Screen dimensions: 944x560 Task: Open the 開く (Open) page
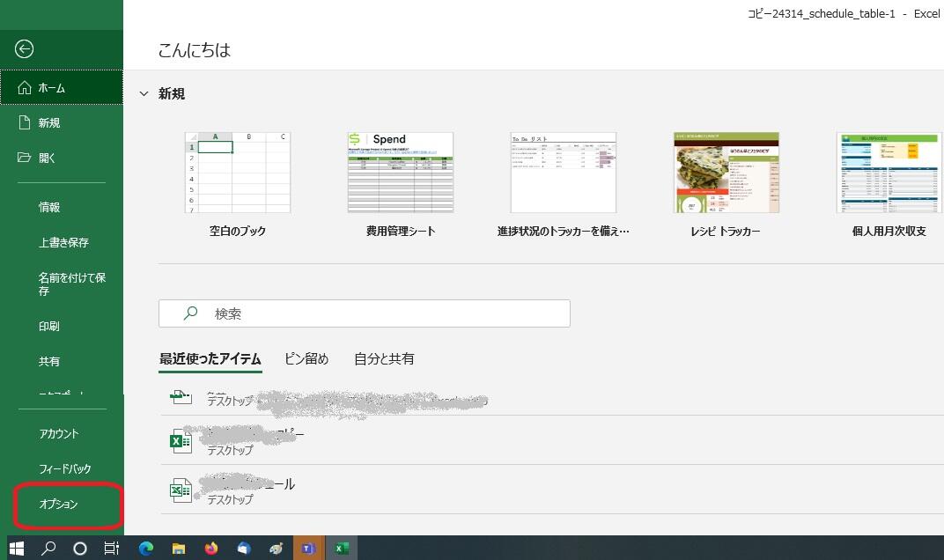click(47, 158)
